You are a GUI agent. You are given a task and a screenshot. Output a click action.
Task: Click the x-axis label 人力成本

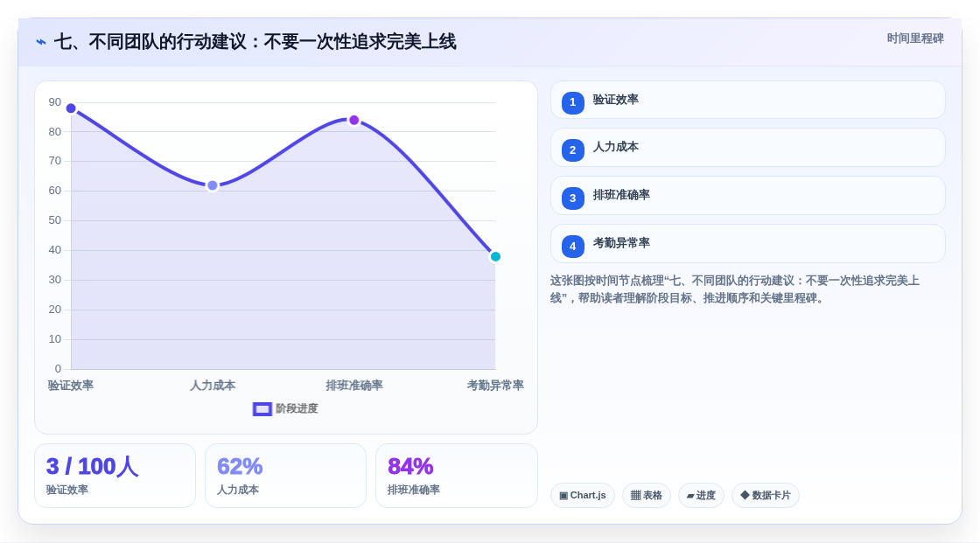(213, 386)
